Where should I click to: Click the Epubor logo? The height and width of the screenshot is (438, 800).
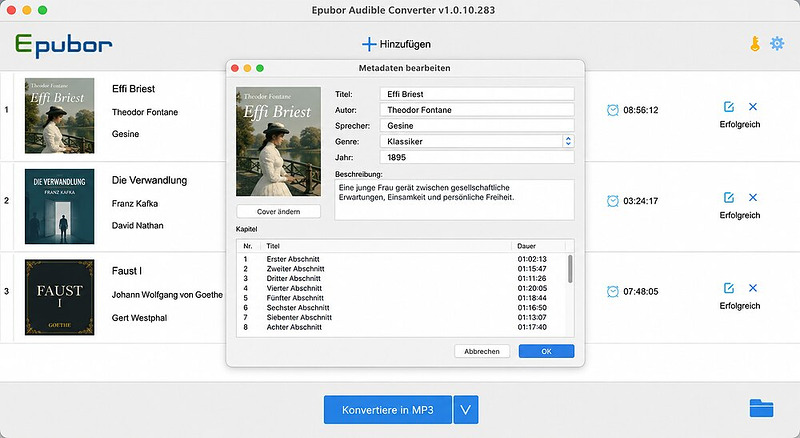point(64,45)
